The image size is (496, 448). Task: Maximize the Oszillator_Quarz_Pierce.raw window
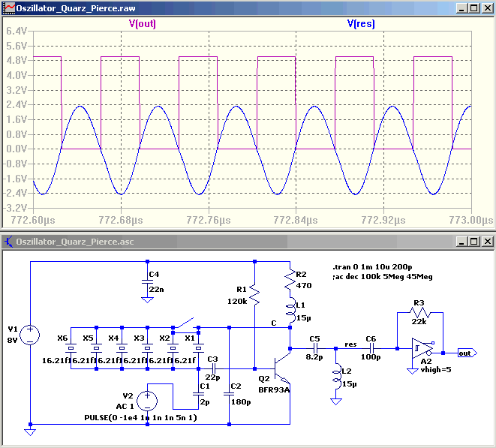click(x=473, y=8)
